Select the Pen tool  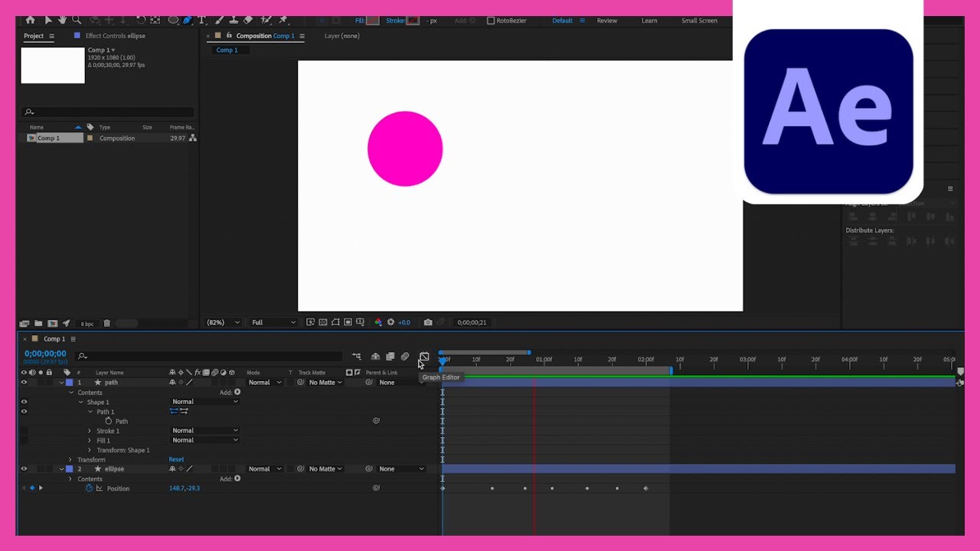click(187, 20)
